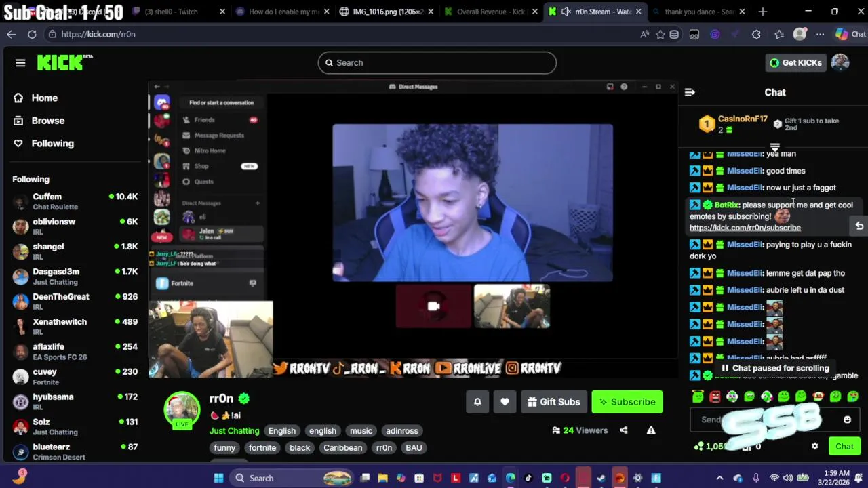Switch to the IMG_1016.png tab
This screenshot has width=868, height=488.
[387, 12]
